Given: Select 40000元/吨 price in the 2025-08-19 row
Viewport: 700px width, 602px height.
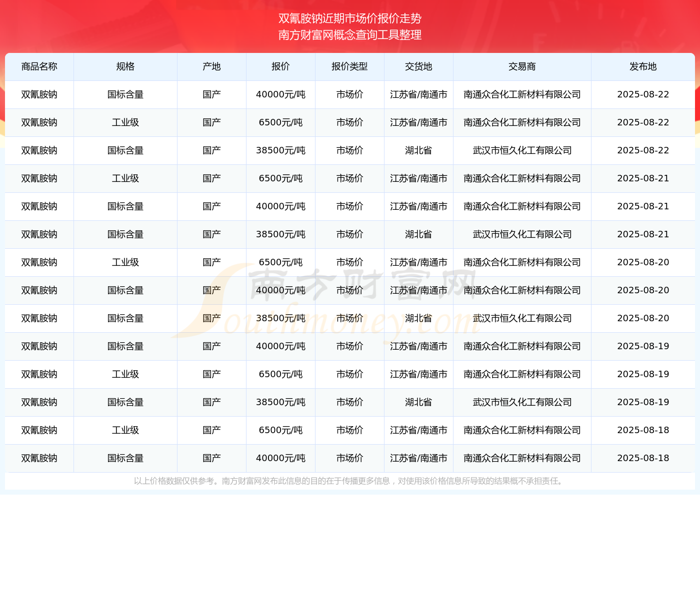Looking at the screenshot, I should click(280, 346).
